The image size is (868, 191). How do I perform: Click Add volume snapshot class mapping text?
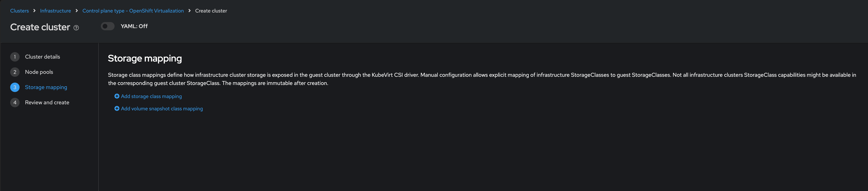(x=162, y=109)
